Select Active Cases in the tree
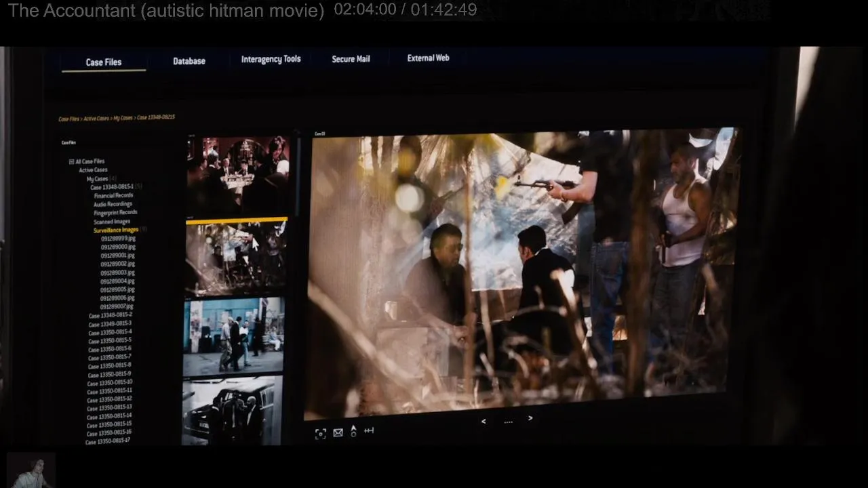Screen dimensions: 868x488 (x=93, y=170)
